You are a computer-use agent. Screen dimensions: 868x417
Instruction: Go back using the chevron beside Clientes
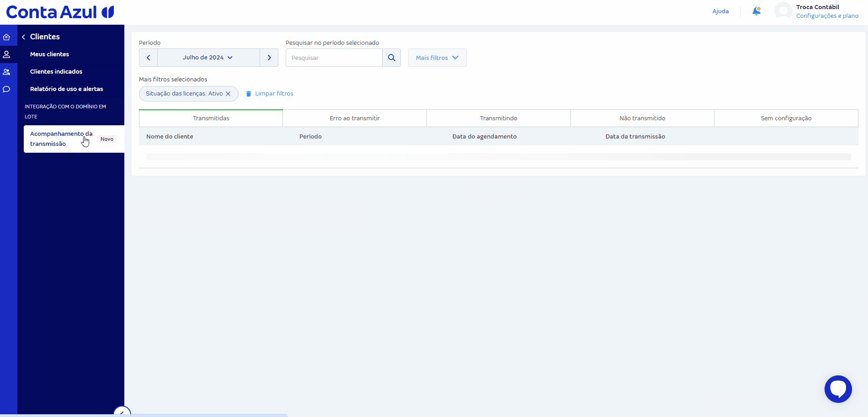(x=23, y=37)
